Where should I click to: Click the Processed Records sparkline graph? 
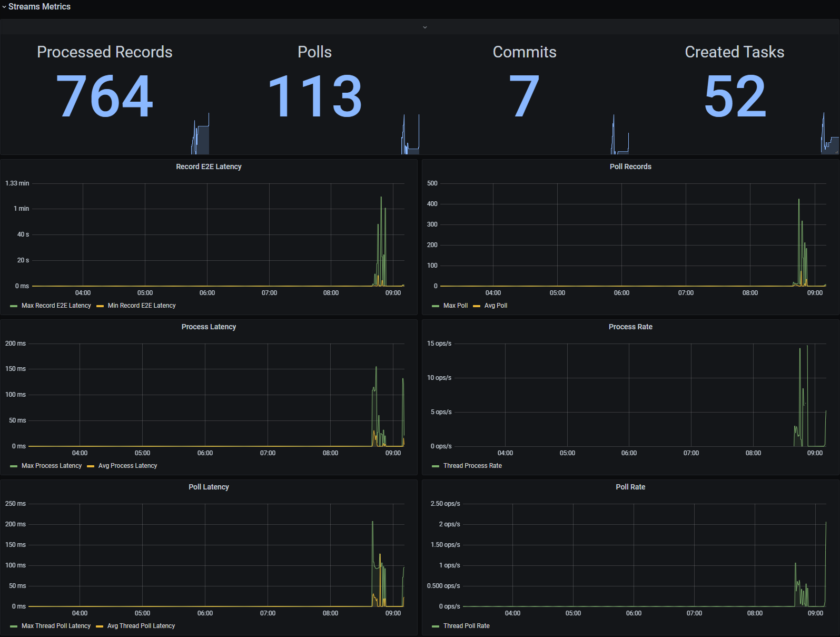pyautogui.click(x=200, y=133)
